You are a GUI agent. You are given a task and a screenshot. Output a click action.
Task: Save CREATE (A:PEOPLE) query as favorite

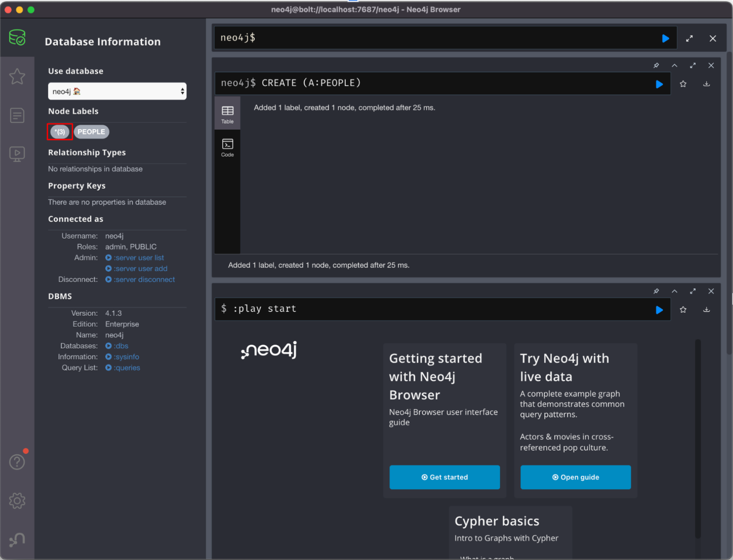[x=683, y=84]
